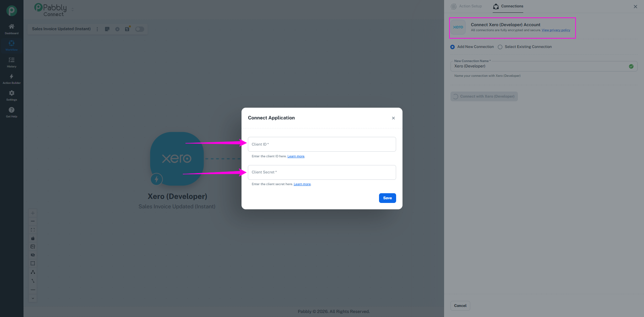This screenshot has width=644, height=317.
Task: Open Learn more link for client secret
Action: point(302,184)
